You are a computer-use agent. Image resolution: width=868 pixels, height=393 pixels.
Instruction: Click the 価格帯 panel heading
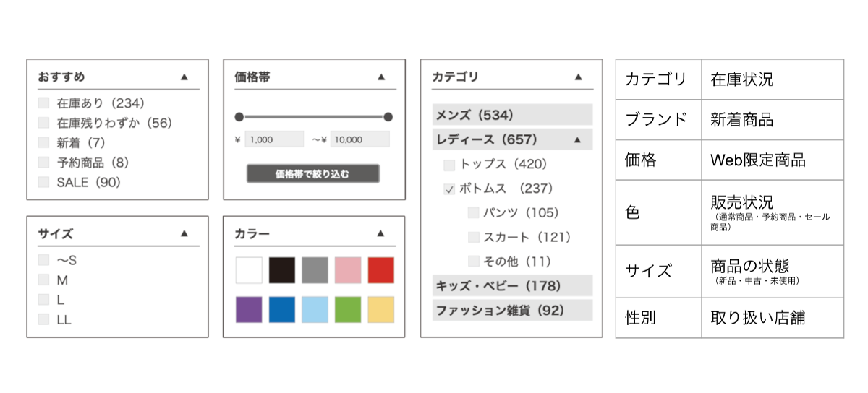pyautogui.click(x=252, y=77)
